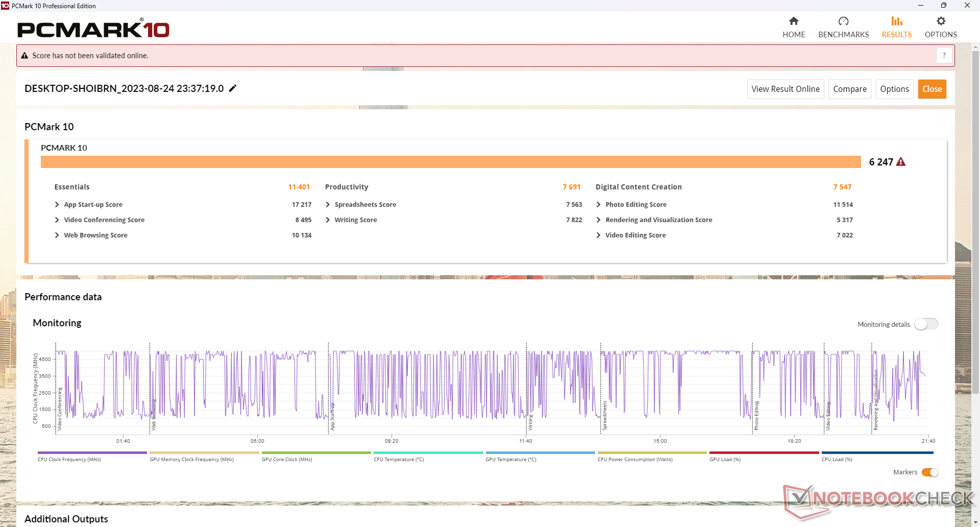Switch to BENCHMARKS tab label
Screen dimensions: 980x527
click(843, 35)
